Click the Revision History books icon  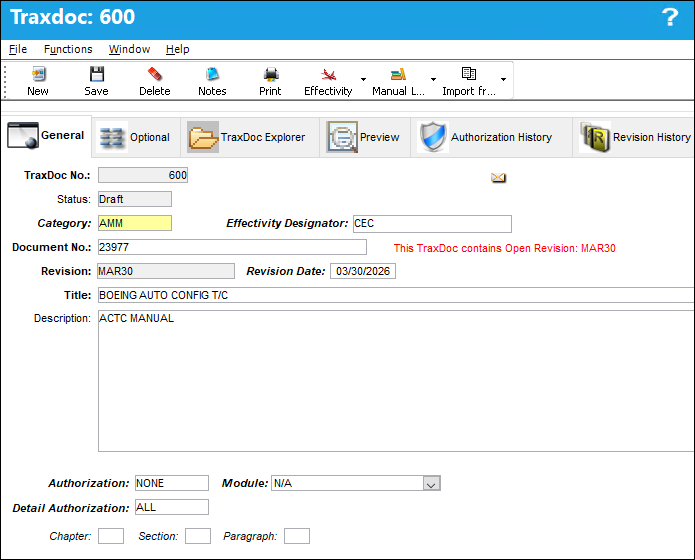pos(595,137)
